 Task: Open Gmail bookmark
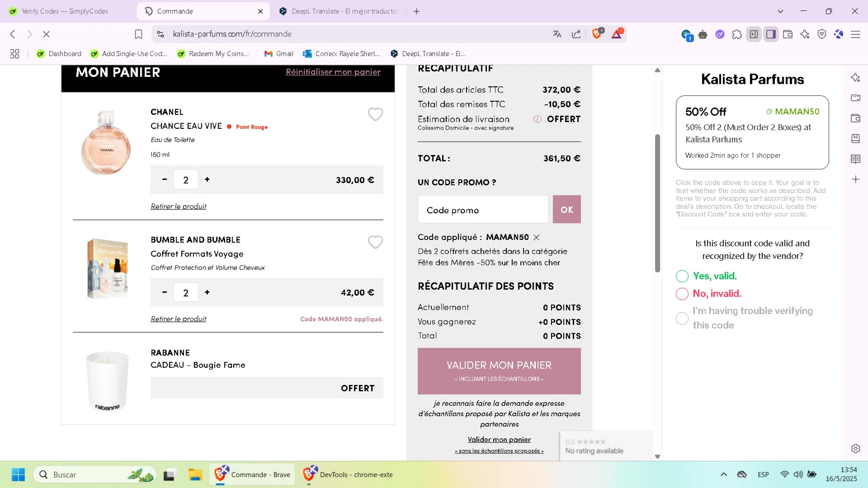pos(279,54)
